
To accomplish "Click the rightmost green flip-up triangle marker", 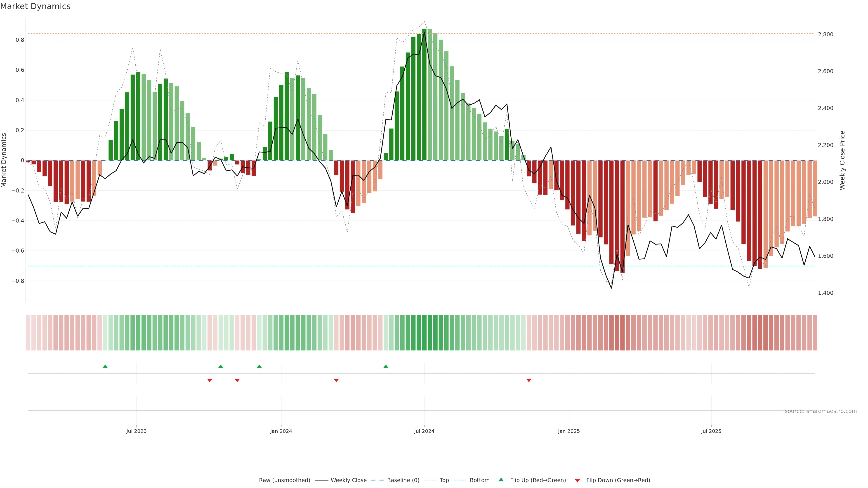I will point(386,366).
